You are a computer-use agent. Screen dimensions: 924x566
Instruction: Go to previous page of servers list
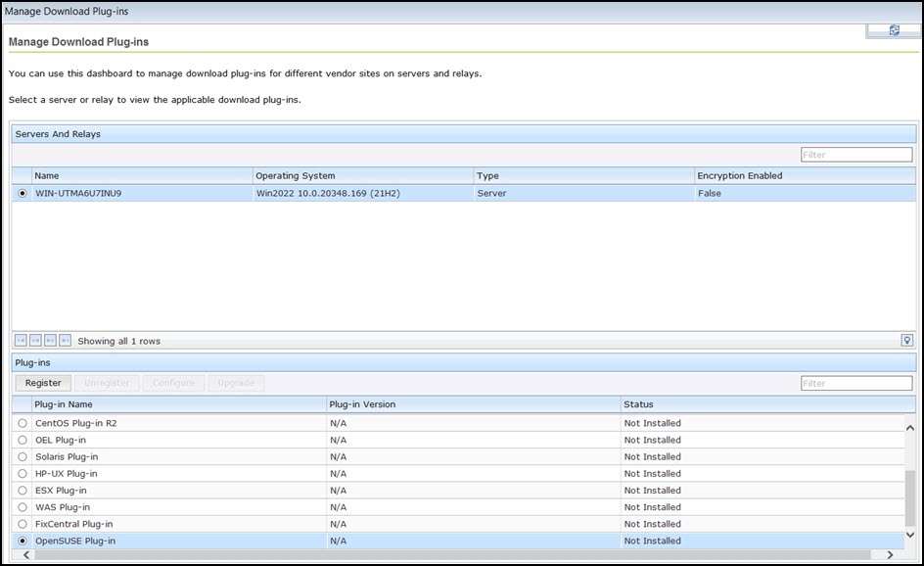[x=35, y=341]
